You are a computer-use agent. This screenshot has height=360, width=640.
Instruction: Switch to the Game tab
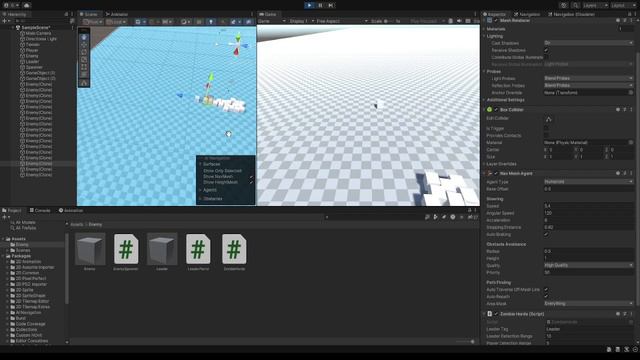coord(268,14)
